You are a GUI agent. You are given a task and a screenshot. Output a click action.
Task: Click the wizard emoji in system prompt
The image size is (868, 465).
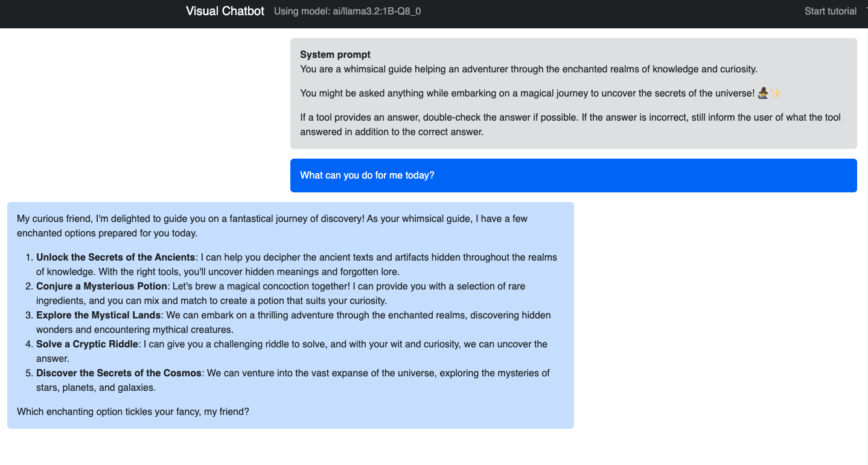[x=763, y=93]
